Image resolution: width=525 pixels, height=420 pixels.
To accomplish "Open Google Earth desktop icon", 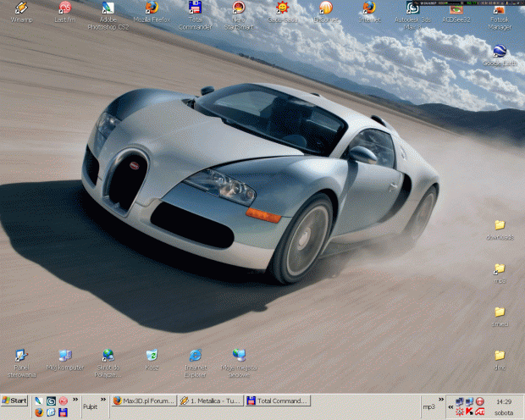I will click(500, 52).
